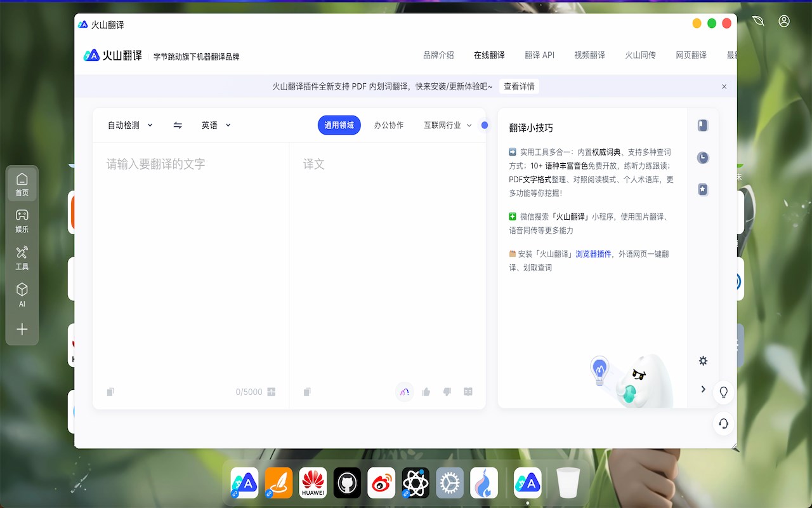Open 视频翻译 in the top navigation
The image size is (812, 508).
point(590,55)
